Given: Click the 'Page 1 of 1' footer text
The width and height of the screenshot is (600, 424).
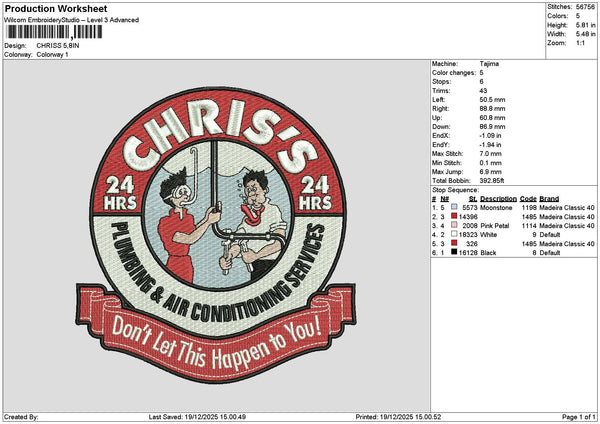Looking at the screenshot, I should [x=579, y=417].
